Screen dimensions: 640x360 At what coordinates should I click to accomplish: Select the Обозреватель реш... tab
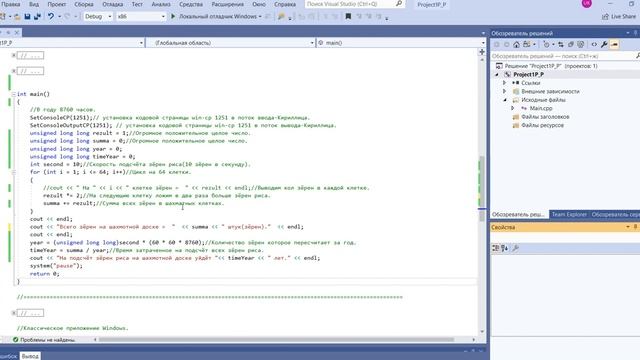(518, 214)
